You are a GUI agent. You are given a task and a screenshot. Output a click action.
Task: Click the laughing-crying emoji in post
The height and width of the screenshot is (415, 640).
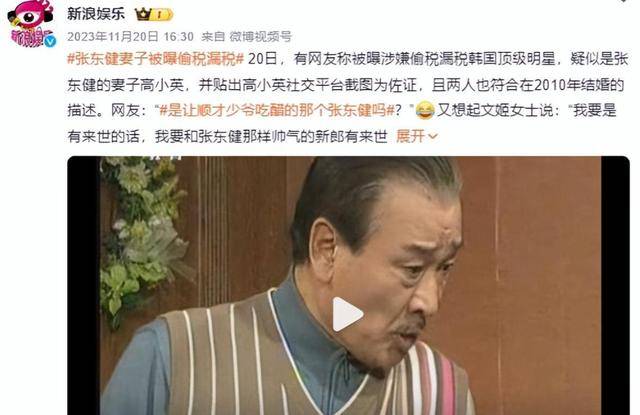(x=424, y=111)
